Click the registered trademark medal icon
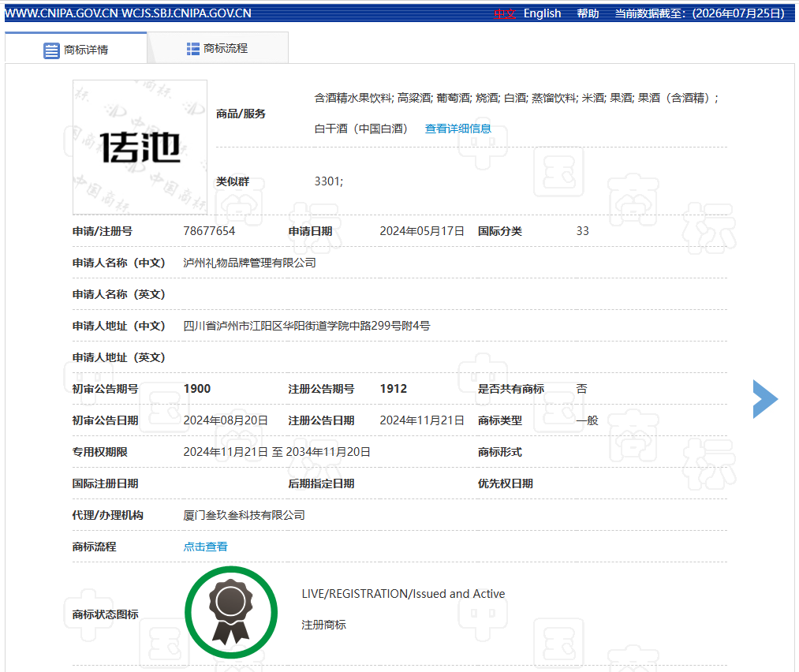Viewport: 799px width, 672px height. pyautogui.click(x=231, y=612)
